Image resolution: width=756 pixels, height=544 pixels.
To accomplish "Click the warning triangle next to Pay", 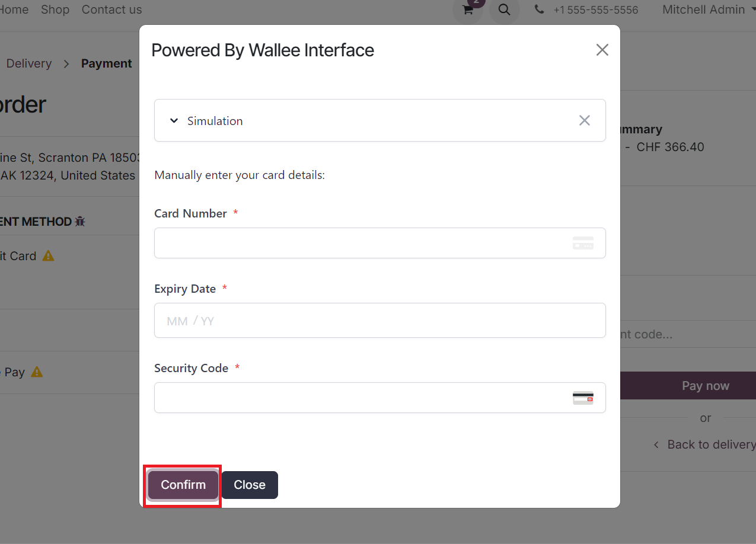I will [x=36, y=372].
